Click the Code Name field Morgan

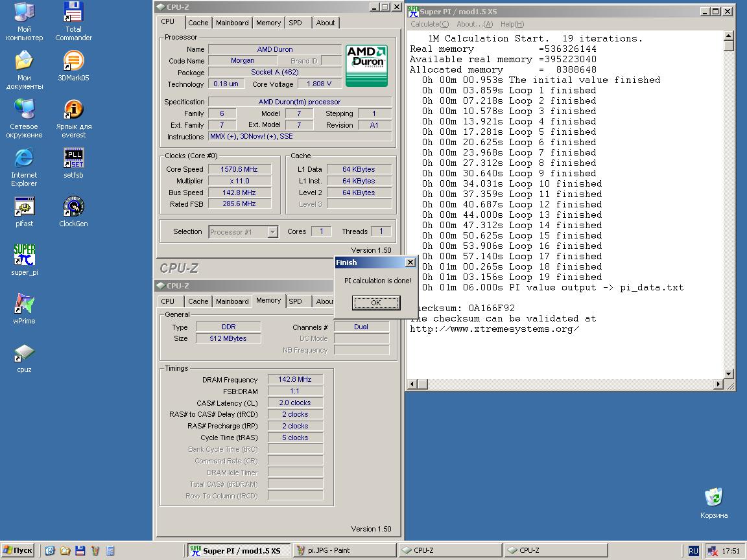[x=243, y=60]
